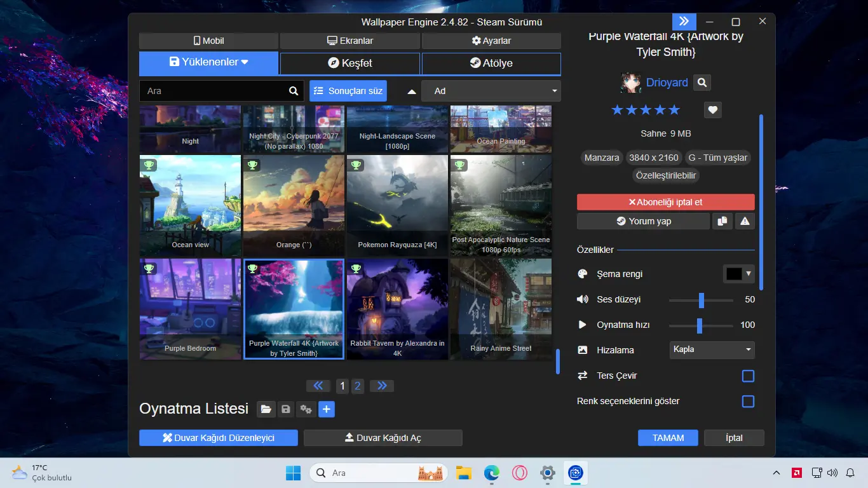Image resolution: width=868 pixels, height=488 pixels.
Task: Click the search magnifier in Ara field
Action: click(294, 91)
